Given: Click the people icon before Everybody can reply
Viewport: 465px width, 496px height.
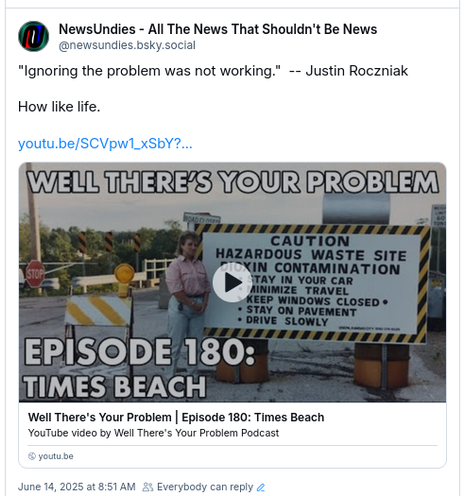Looking at the screenshot, I should 148,487.
